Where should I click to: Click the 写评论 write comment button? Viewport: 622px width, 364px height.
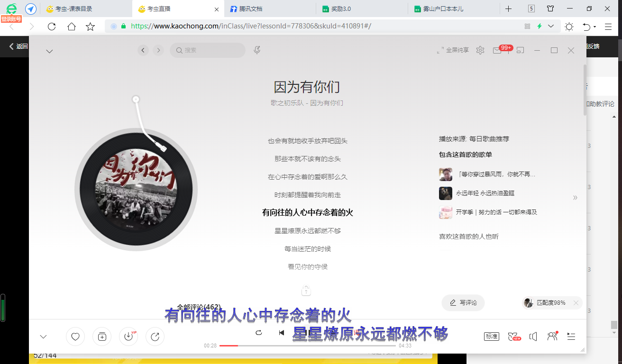[463, 302]
